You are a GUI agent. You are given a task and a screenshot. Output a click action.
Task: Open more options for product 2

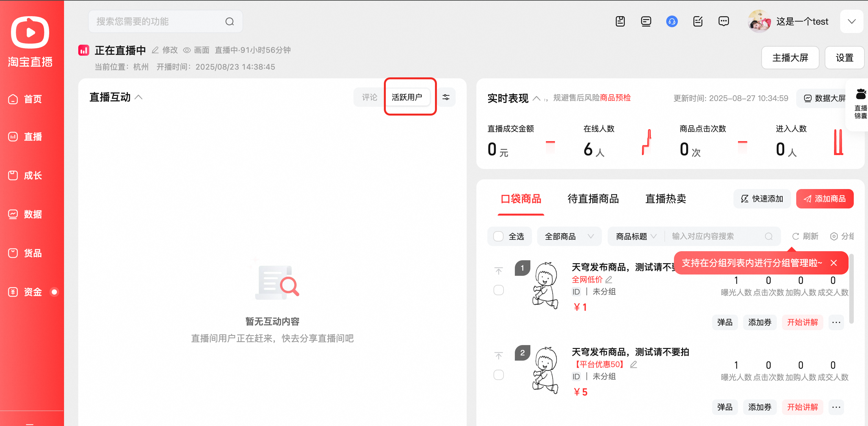pos(836,408)
